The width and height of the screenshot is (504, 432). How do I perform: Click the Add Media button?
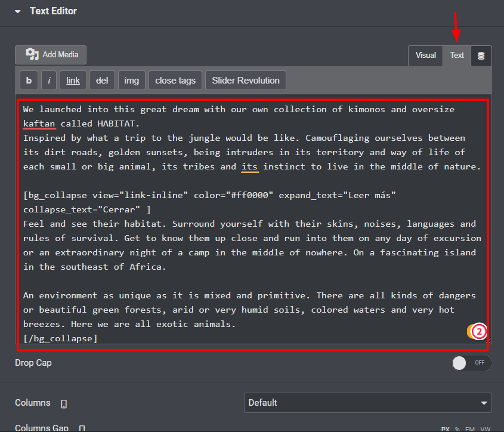[x=51, y=55]
